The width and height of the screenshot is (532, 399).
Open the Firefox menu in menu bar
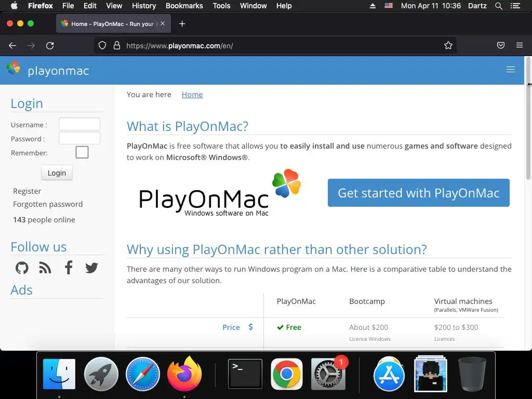(x=41, y=6)
